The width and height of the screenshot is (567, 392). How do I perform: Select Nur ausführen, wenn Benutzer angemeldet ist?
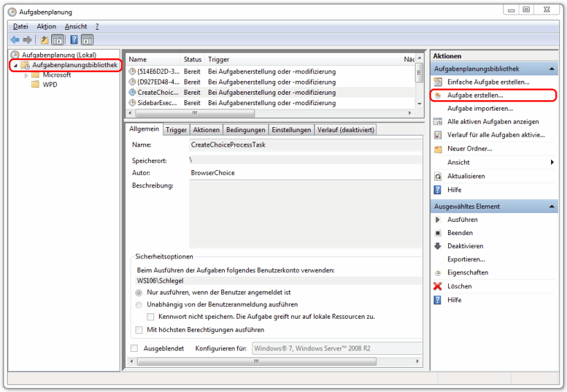(x=138, y=292)
